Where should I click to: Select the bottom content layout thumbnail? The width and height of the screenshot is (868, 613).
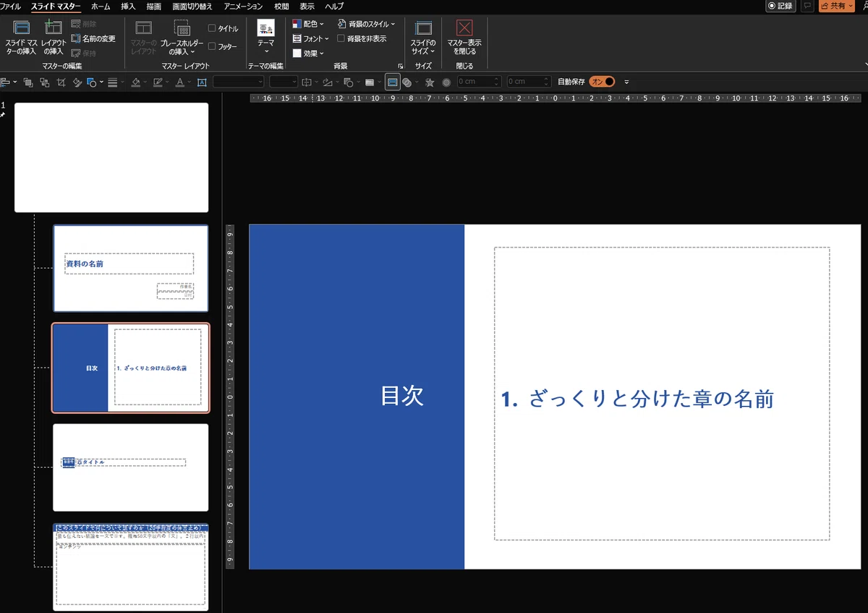pyautogui.click(x=130, y=567)
